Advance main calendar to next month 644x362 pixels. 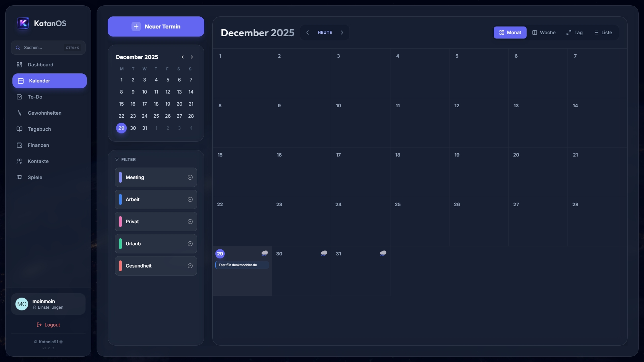pos(342,33)
